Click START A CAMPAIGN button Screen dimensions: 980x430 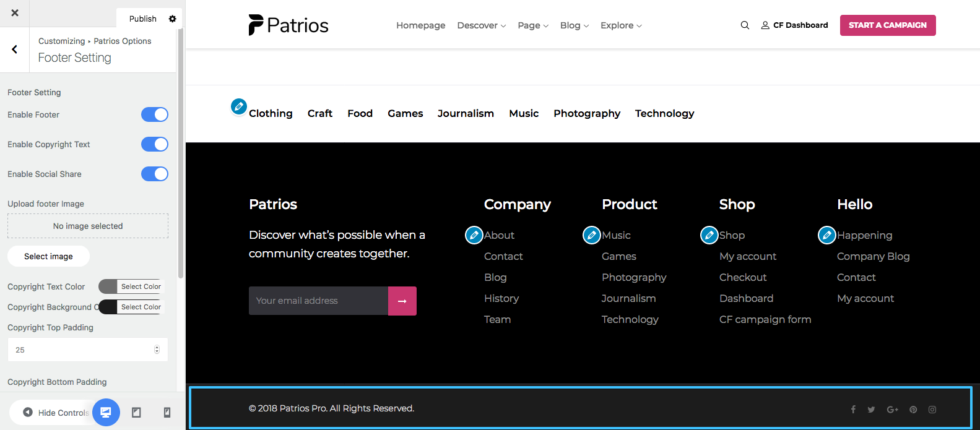click(888, 25)
